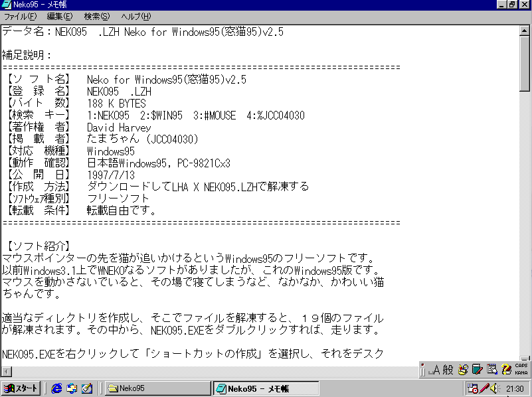Click the text 'David Harvey'
The height and width of the screenshot is (397, 532).
click(x=119, y=127)
